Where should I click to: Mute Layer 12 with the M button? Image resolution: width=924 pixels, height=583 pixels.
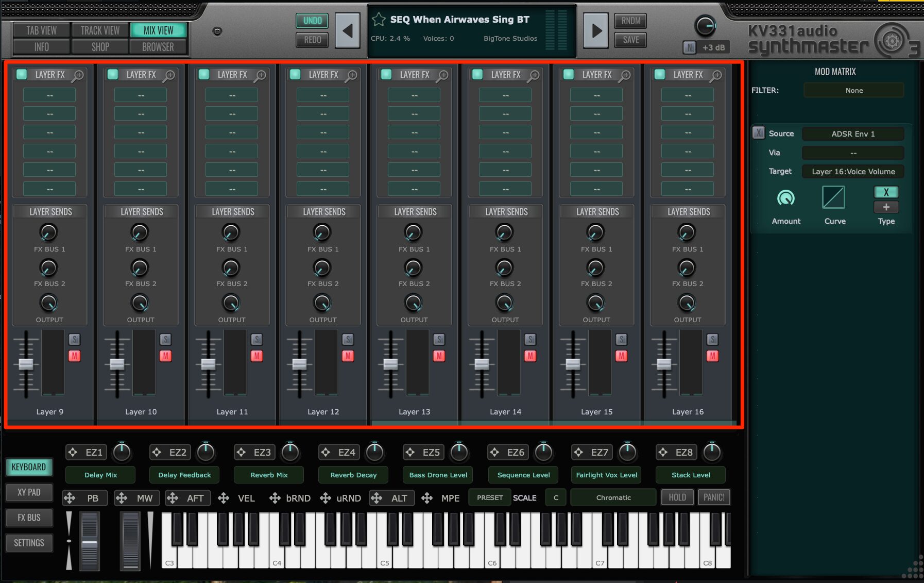(x=348, y=356)
